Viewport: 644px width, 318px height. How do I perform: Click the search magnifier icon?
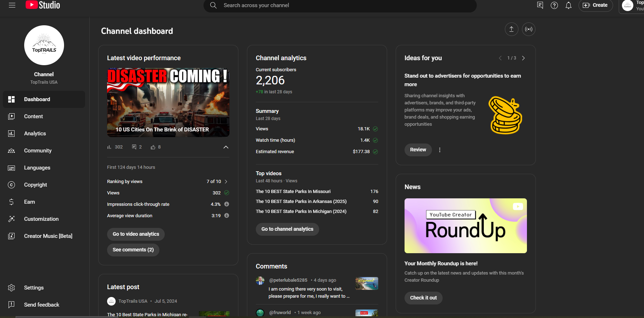(213, 5)
